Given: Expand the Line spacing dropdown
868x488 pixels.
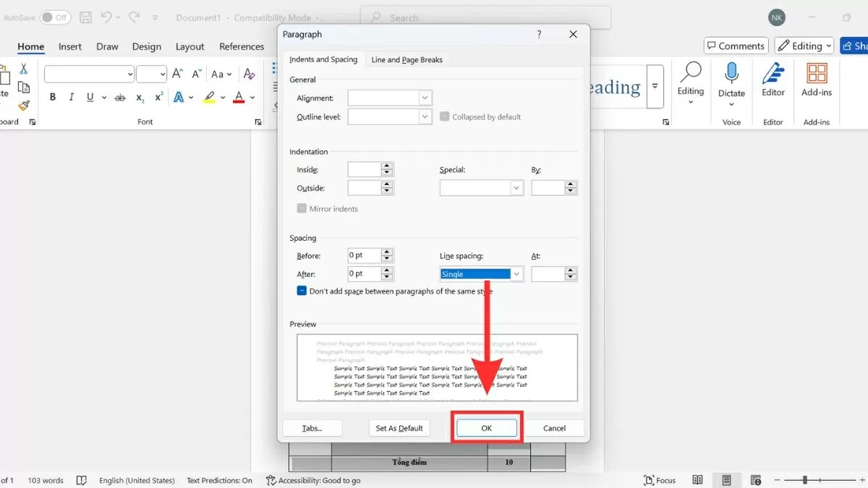Looking at the screenshot, I should [516, 274].
